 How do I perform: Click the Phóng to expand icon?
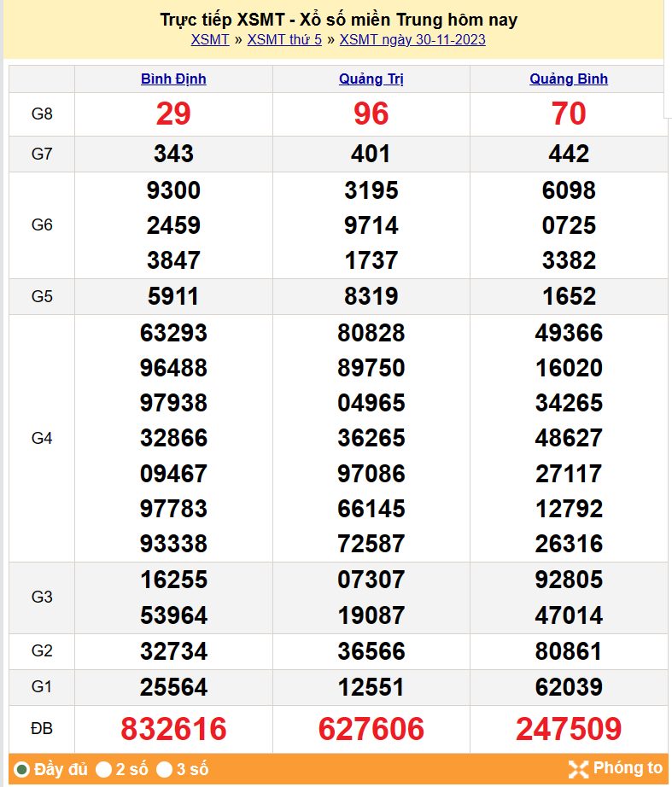pyautogui.click(x=578, y=769)
